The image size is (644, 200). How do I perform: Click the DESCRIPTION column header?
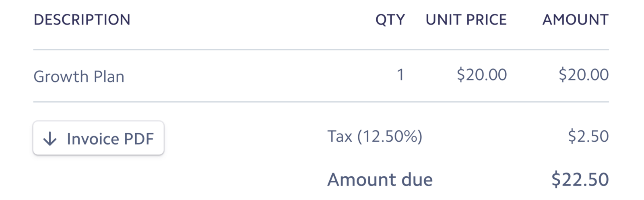tap(82, 20)
